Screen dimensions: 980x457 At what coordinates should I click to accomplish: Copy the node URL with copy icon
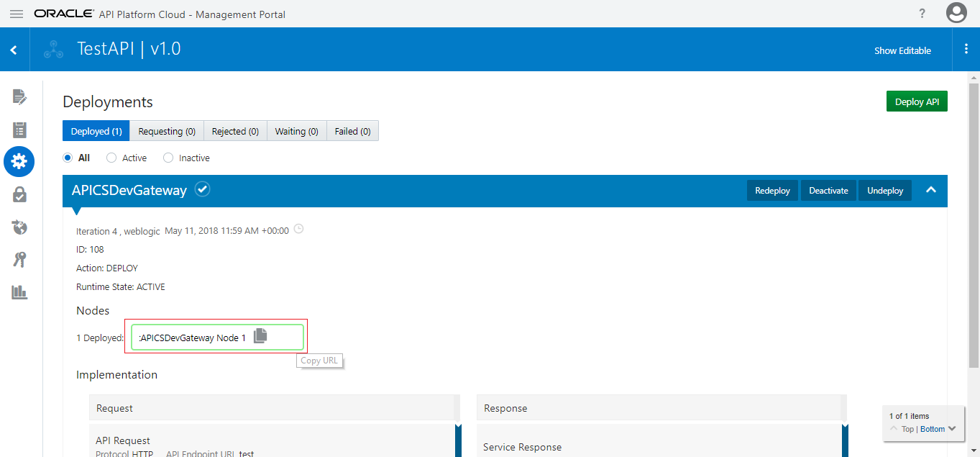pos(260,335)
